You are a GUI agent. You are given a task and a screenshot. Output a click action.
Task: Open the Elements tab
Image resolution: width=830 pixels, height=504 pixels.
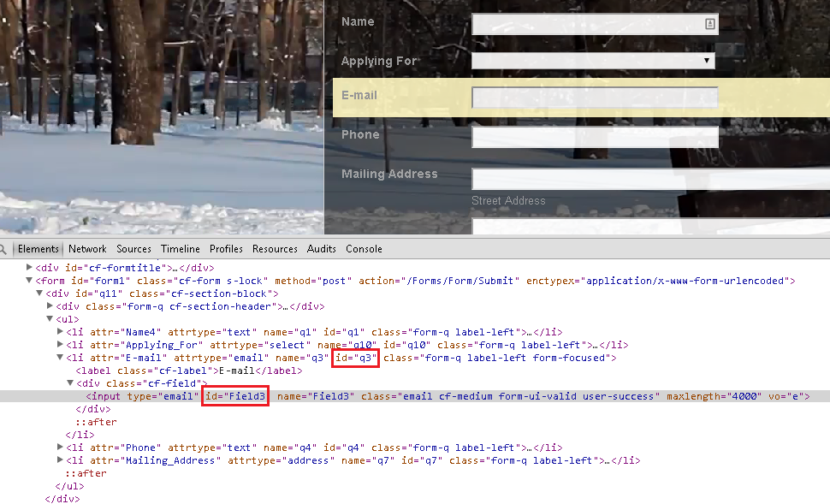point(39,249)
